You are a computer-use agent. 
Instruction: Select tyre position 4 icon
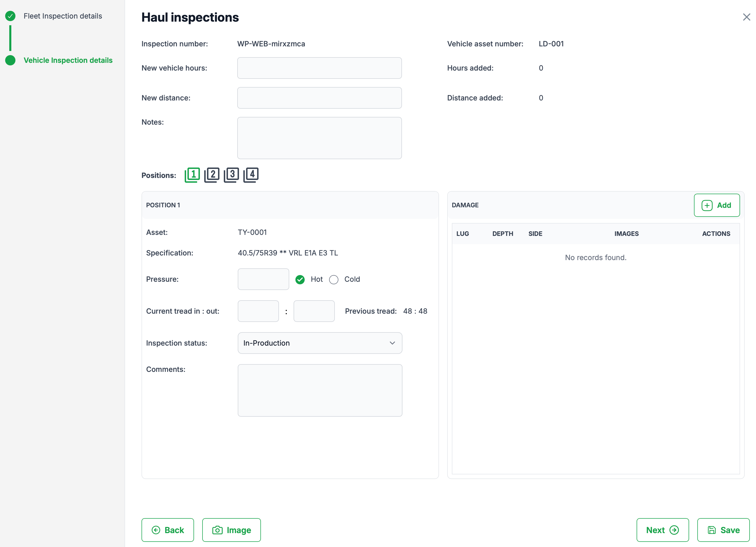(251, 175)
